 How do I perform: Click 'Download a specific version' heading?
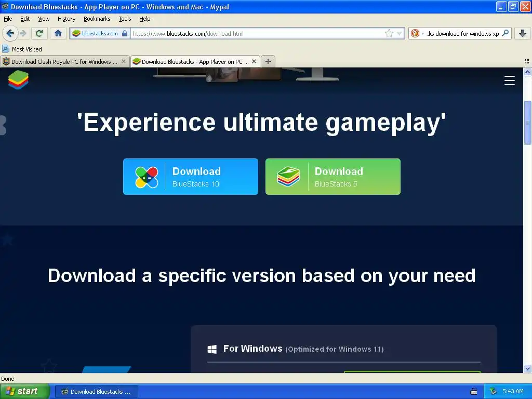pos(262,276)
